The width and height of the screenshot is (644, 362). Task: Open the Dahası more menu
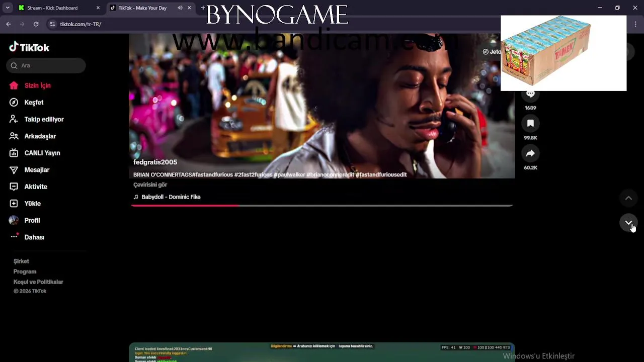[x=34, y=237]
